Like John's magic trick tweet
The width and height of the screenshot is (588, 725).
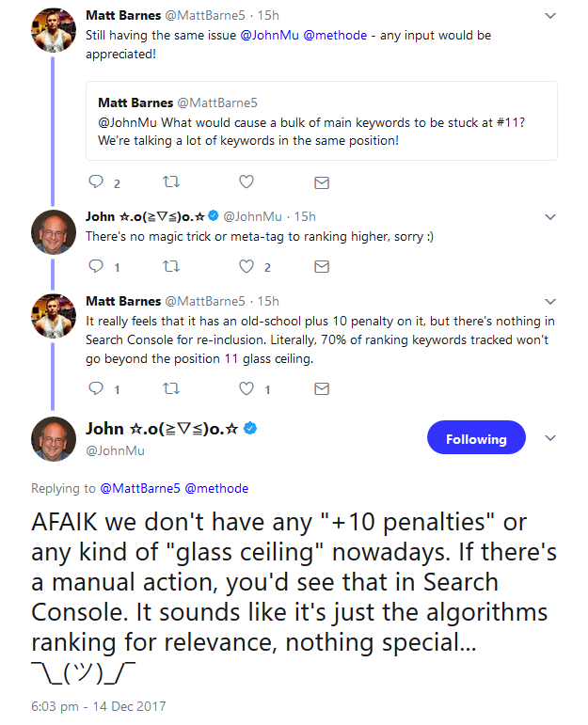coord(246,267)
